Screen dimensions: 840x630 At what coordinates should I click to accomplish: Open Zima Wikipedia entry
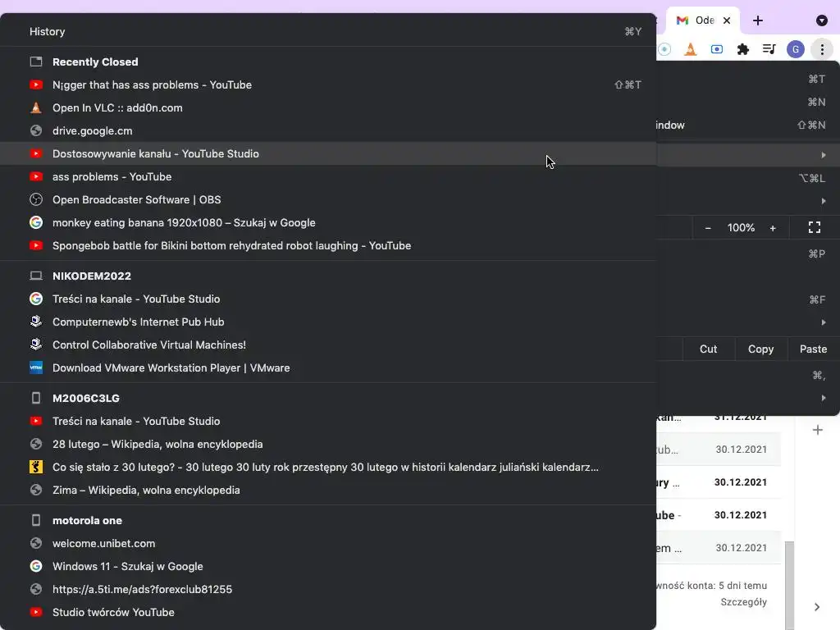coord(328,491)
